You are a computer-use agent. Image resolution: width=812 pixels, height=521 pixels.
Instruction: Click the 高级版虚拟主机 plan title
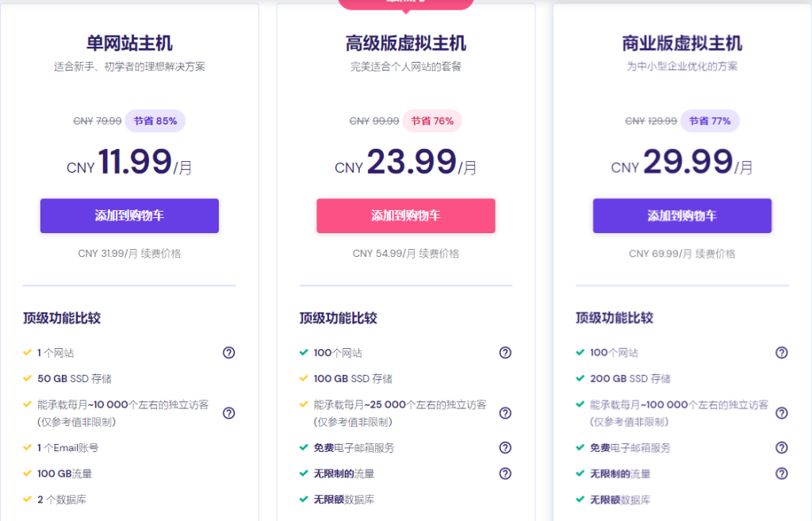405,42
